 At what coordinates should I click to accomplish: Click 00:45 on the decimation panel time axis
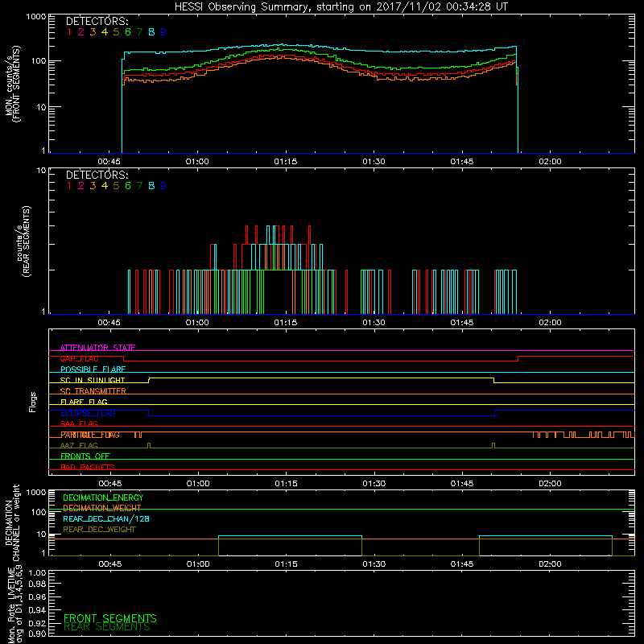[x=110, y=564]
